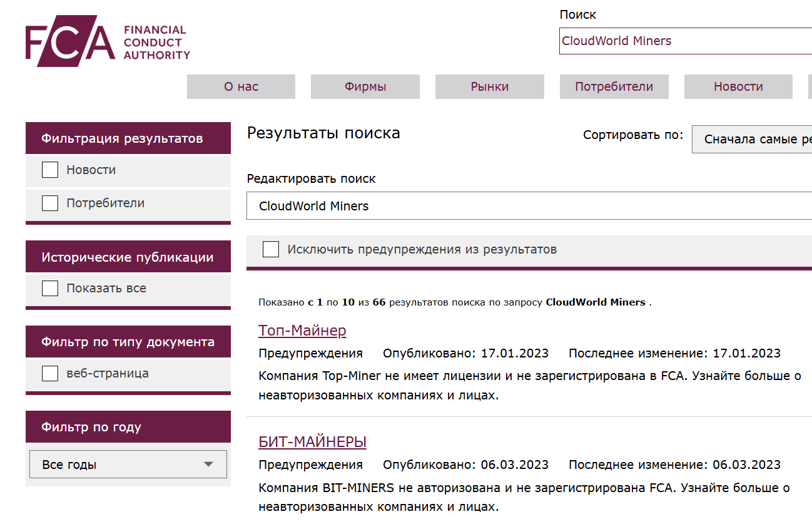Open the "БИТ-МАЙНЕРЫ" warning link

313,441
